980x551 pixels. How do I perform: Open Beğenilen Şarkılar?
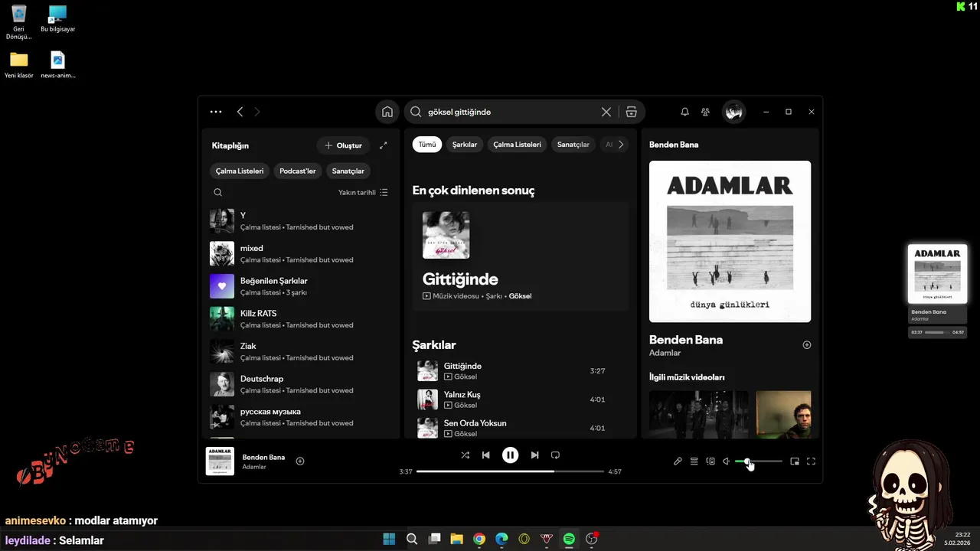(x=301, y=286)
